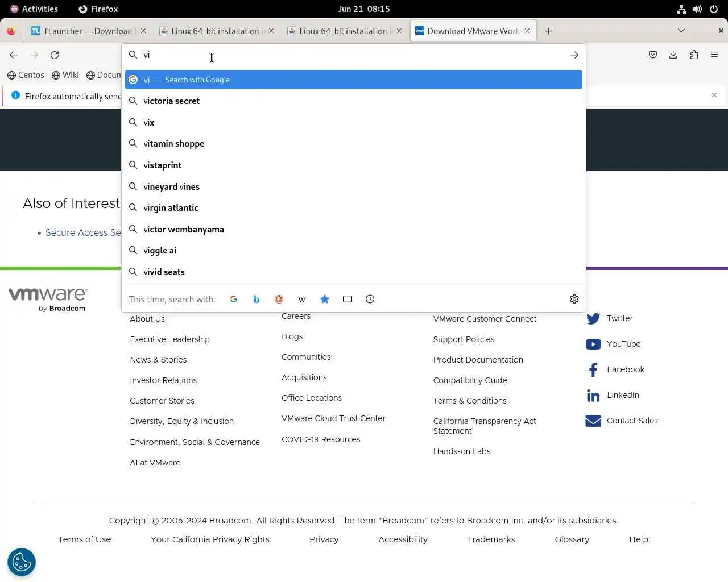The image size is (728, 582).
Task: Open the Centos bookmark
Action: coord(26,75)
